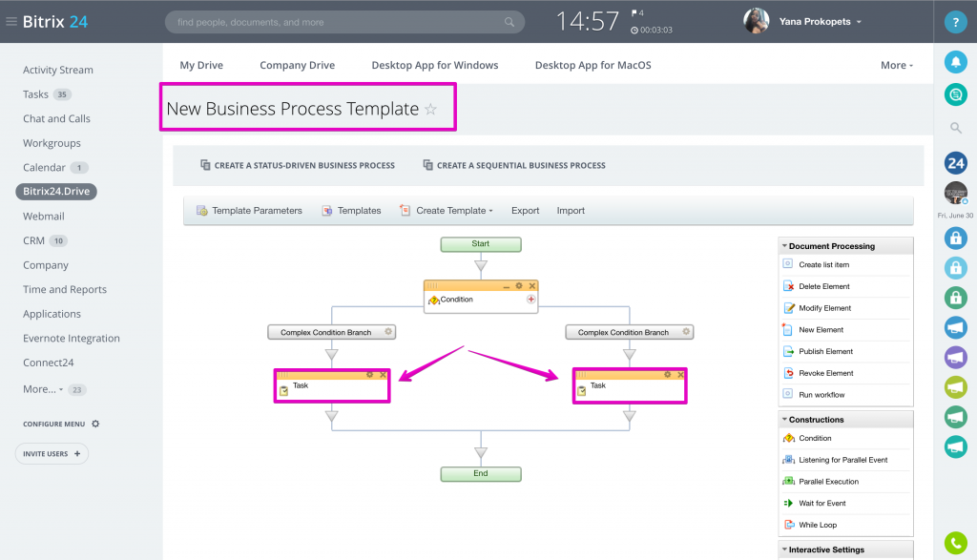
Task: Click the Bitrix 24 logo
Action: click(54, 22)
